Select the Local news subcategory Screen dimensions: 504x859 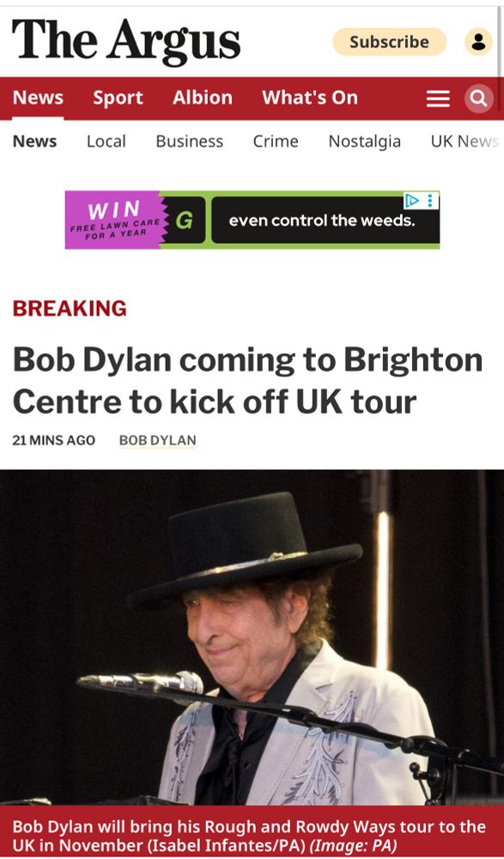click(x=106, y=142)
